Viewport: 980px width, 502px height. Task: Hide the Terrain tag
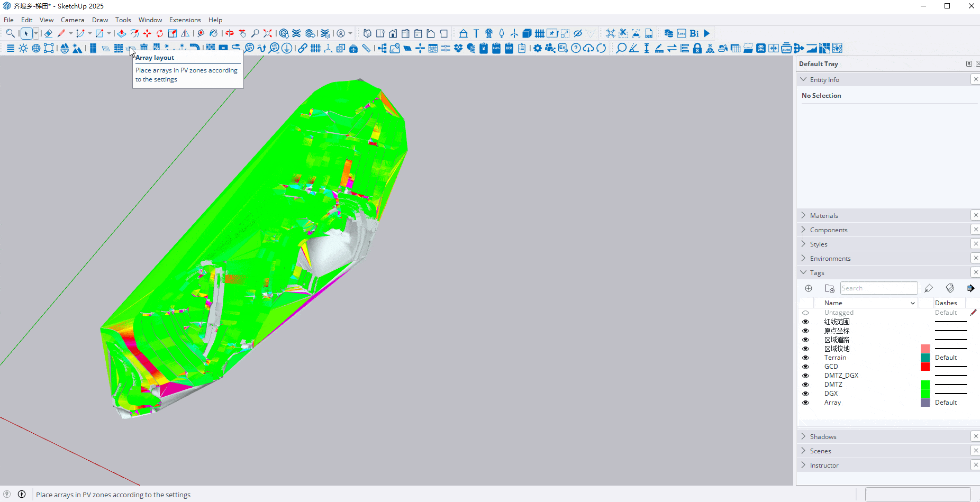click(x=805, y=358)
